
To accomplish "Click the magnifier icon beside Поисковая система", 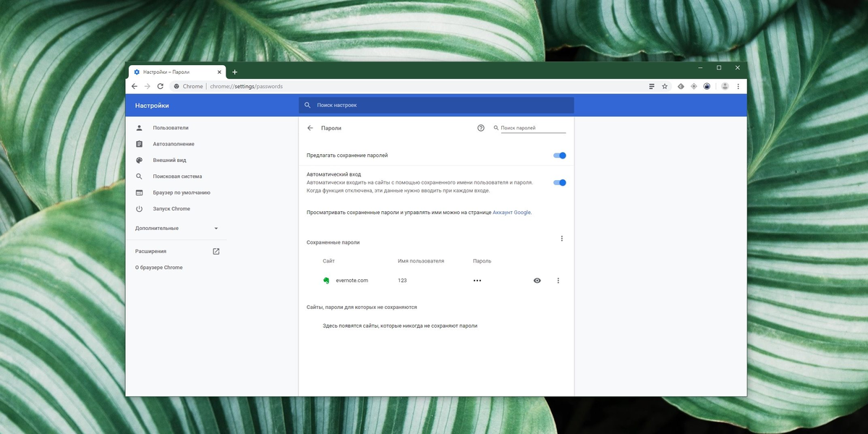I will point(139,176).
